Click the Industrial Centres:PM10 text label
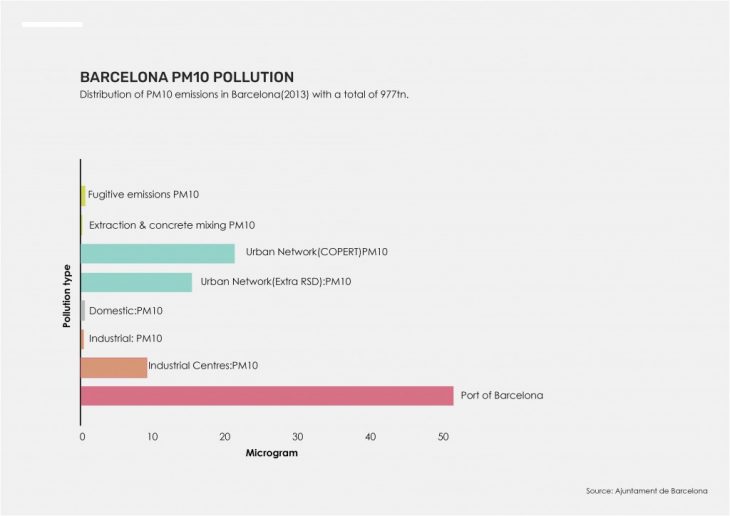Image resolution: width=730 pixels, height=516 pixels. (203, 366)
